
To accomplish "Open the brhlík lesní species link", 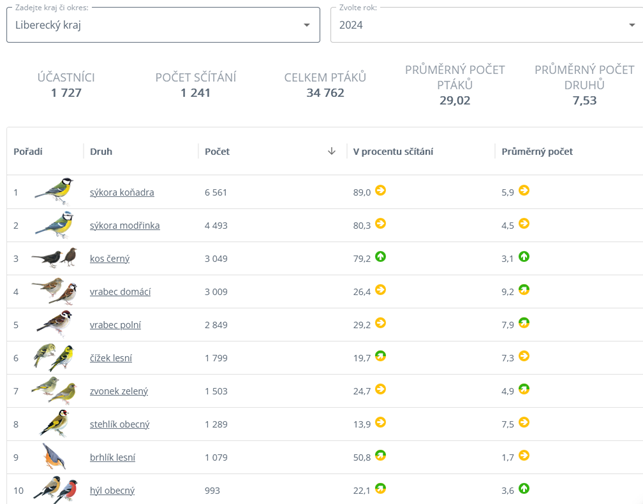I will point(112,457).
